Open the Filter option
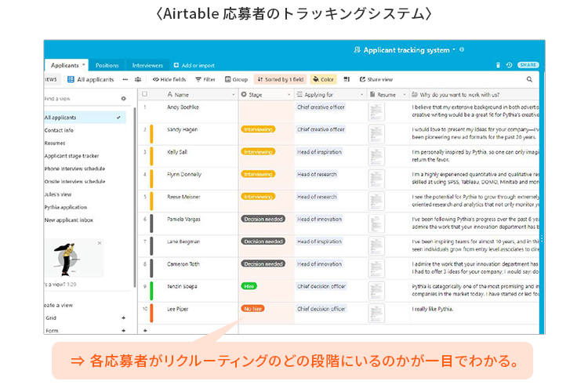Viewport: 588px width, 392px height. click(205, 79)
